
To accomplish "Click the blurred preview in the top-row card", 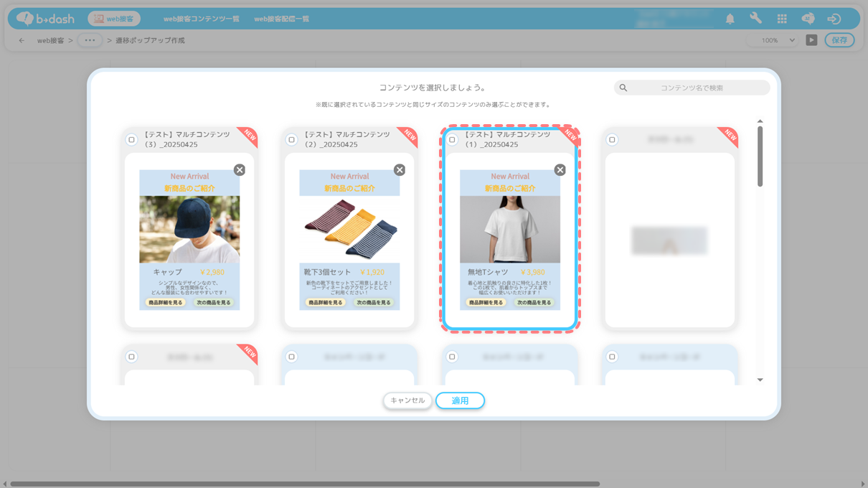I will click(x=669, y=240).
